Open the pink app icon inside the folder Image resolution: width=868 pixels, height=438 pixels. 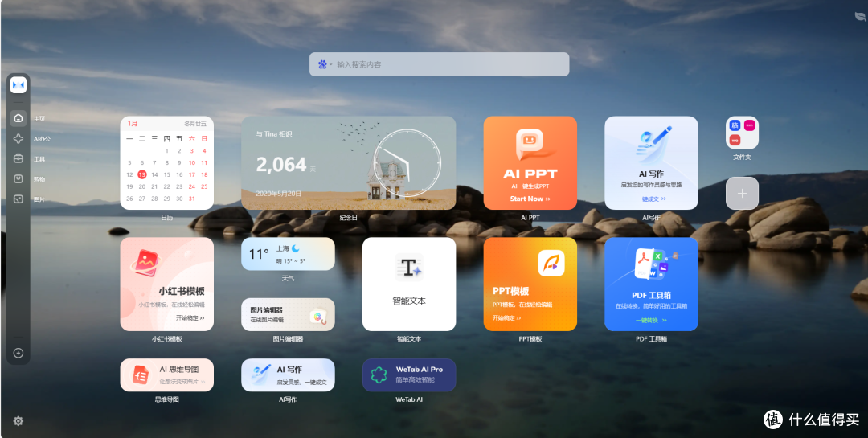click(x=750, y=125)
